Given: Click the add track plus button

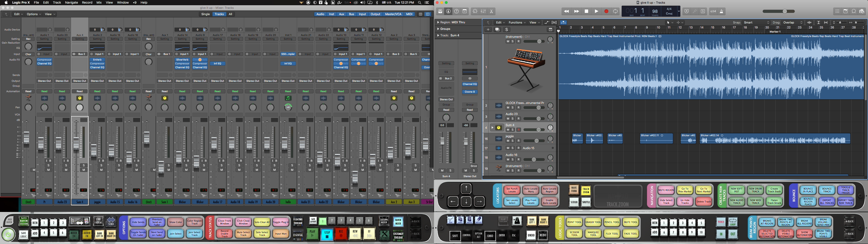Looking at the screenshot, I should [488, 30].
